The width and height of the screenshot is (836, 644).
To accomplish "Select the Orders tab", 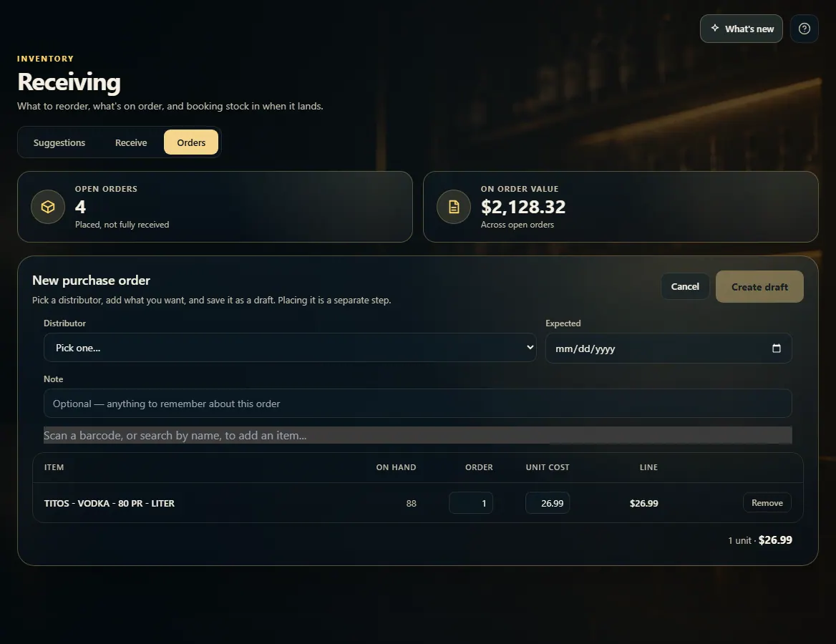I will 191,142.
